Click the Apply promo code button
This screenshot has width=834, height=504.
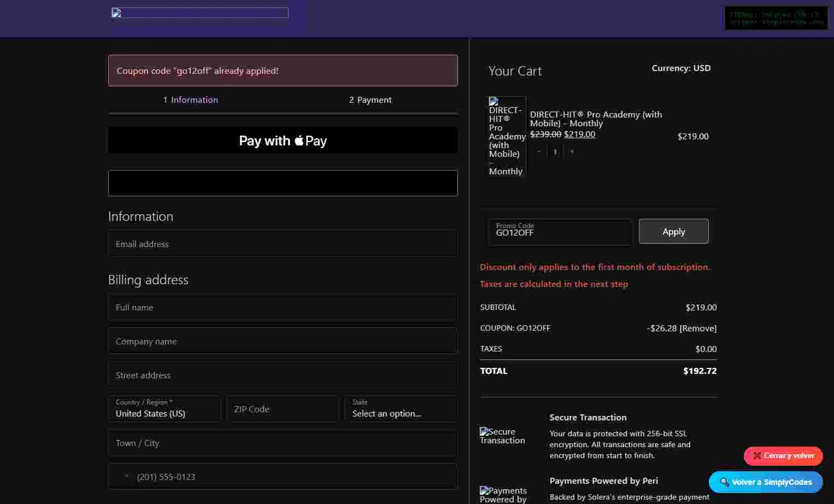click(x=673, y=231)
